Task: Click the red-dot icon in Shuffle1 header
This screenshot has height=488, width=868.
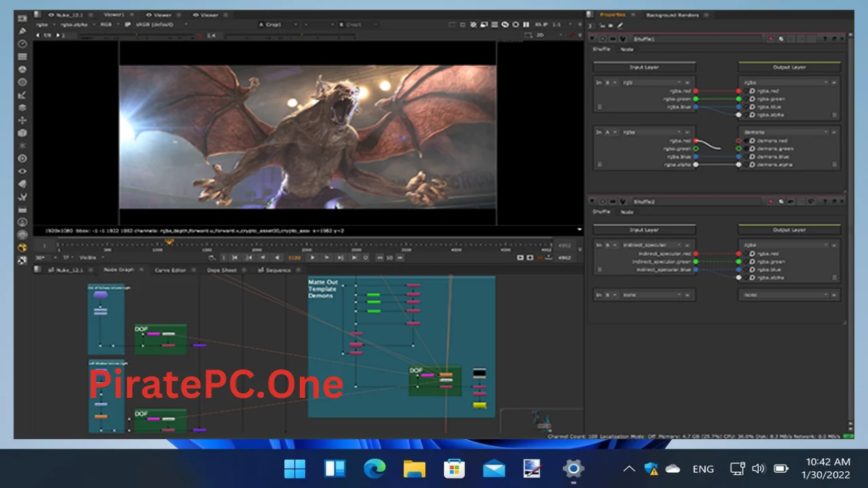Action: 771,39
